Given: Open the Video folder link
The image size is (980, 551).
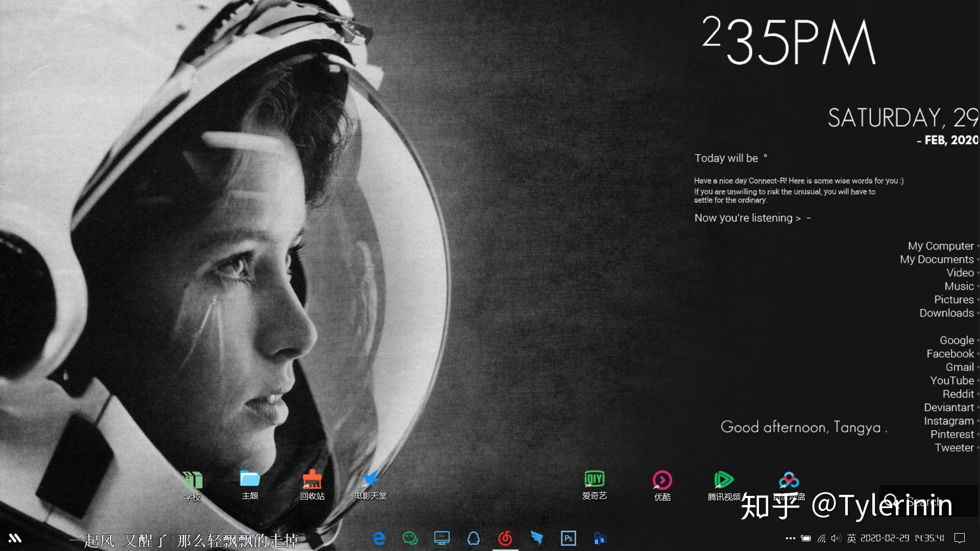Looking at the screenshot, I should point(960,272).
